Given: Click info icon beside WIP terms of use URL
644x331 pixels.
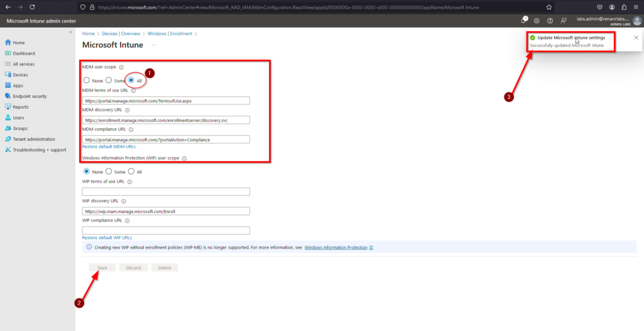Looking at the screenshot, I should (130, 182).
